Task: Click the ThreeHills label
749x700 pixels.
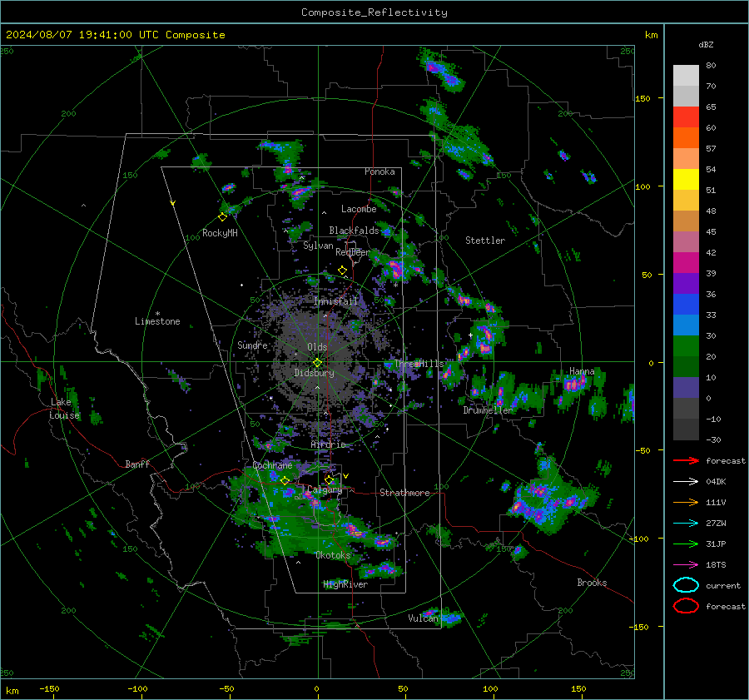Action: 419,364
